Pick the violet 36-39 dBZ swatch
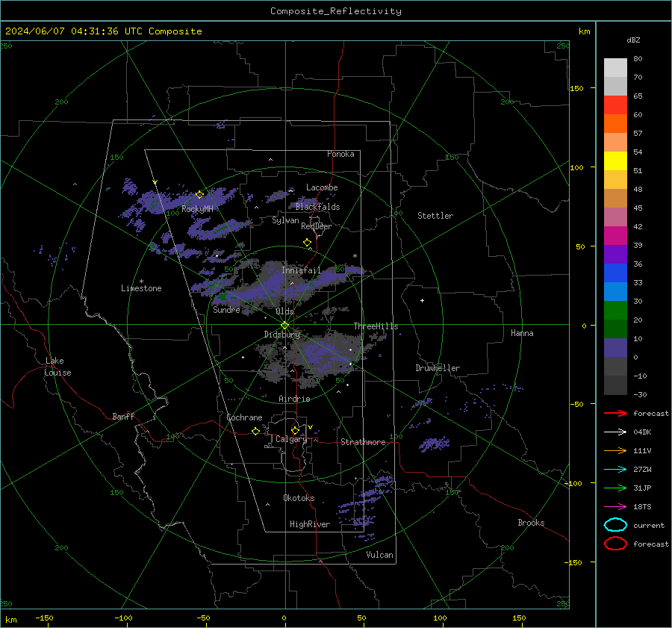 615,254
